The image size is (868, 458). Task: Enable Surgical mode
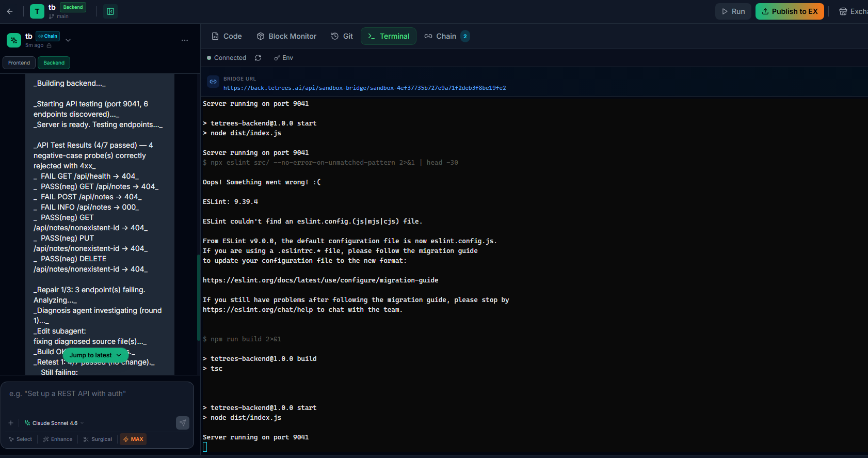[98, 439]
